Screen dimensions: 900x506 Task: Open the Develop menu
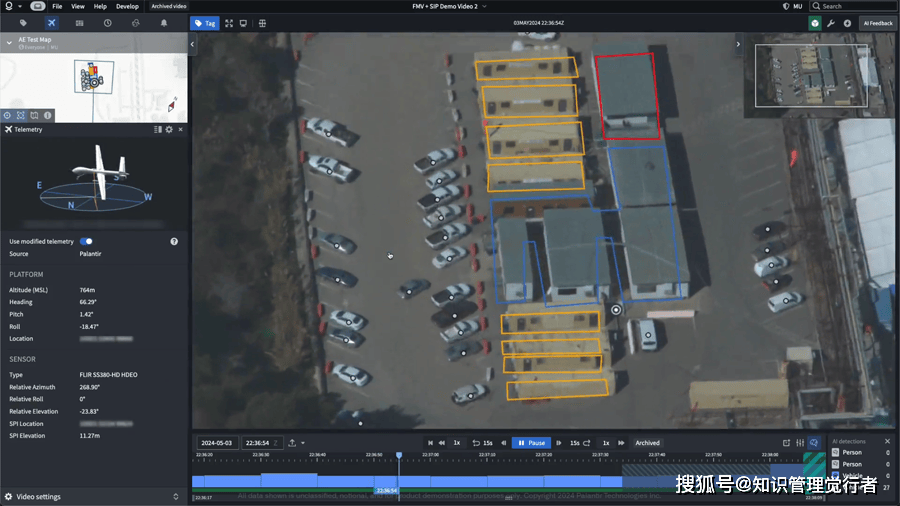pyautogui.click(x=127, y=6)
